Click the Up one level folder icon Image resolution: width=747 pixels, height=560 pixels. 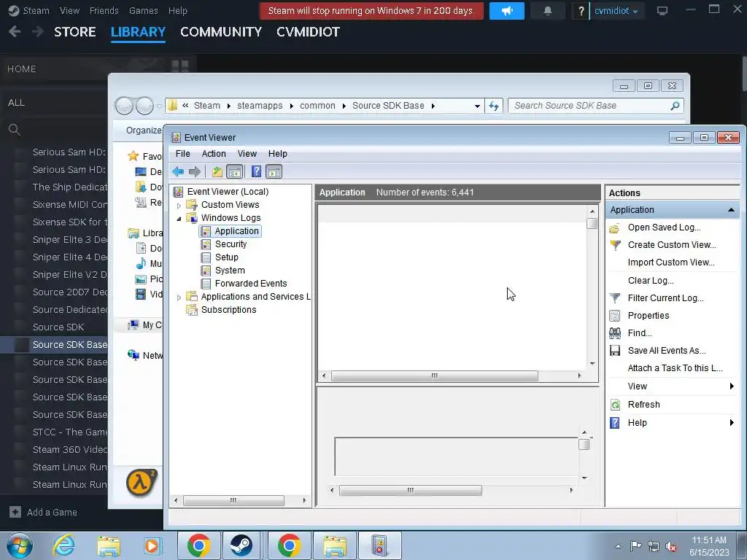coord(217,171)
